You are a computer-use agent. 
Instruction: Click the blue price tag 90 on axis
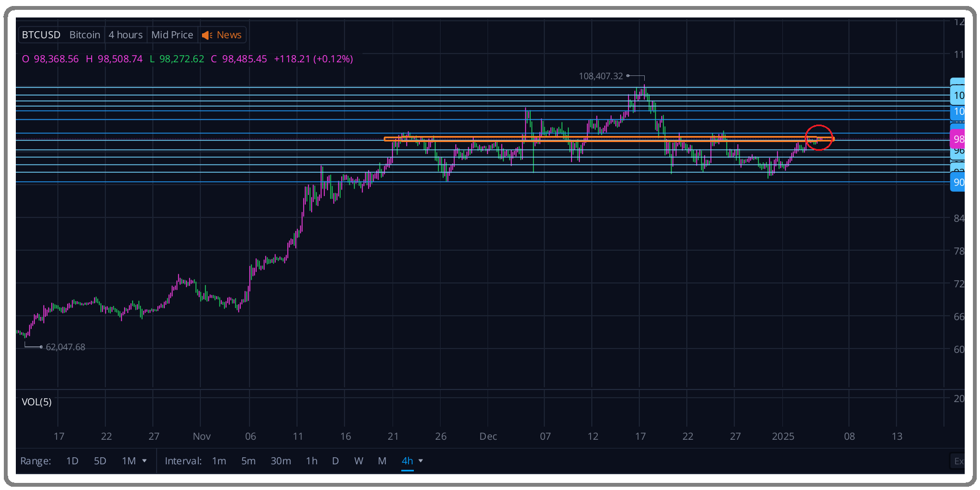[x=958, y=182]
